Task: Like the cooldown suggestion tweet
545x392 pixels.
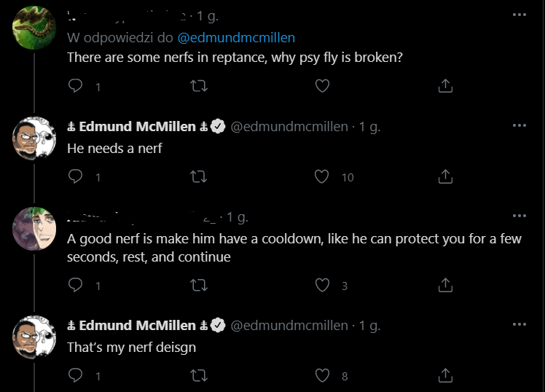Action: [322, 286]
